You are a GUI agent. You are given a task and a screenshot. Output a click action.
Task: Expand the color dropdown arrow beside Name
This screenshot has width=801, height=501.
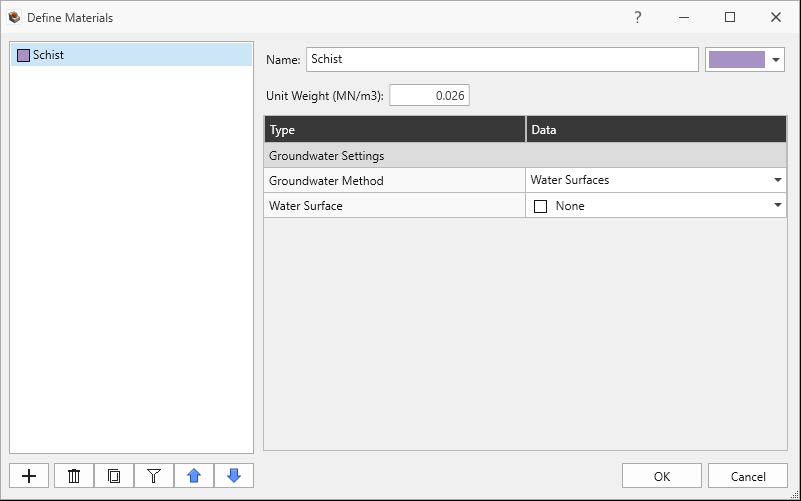pyautogui.click(x=776, y=60)
